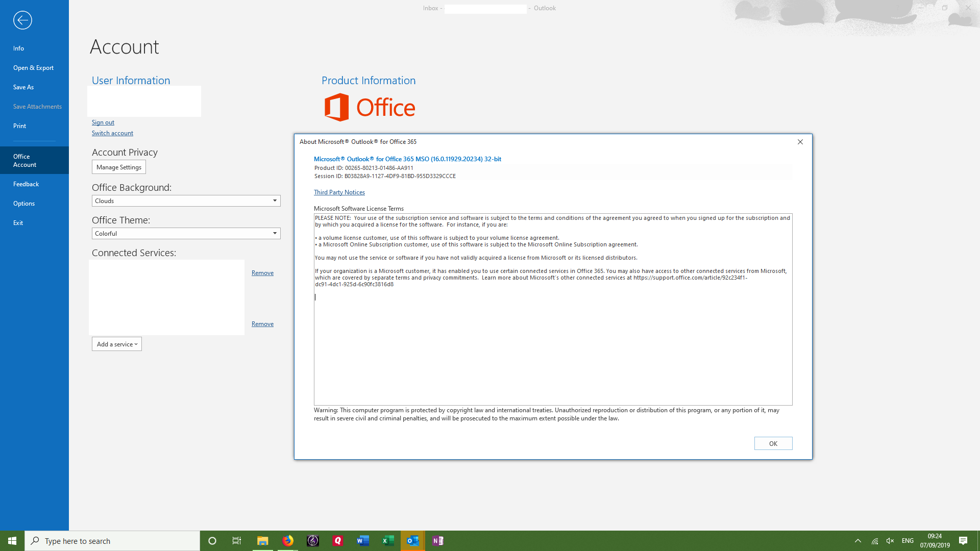Open the Office Account section in sidebar

click(x=25, y=160)
